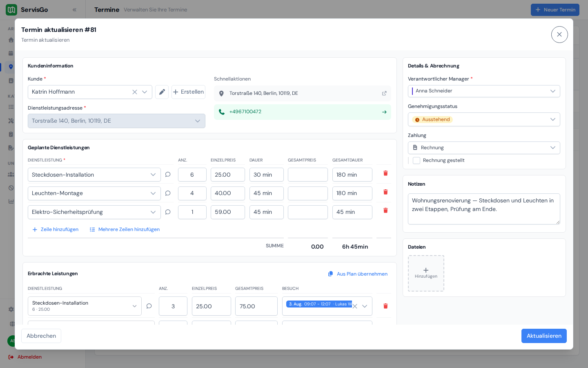
Task: Click the Notizen text area
Action: [484, 209]
